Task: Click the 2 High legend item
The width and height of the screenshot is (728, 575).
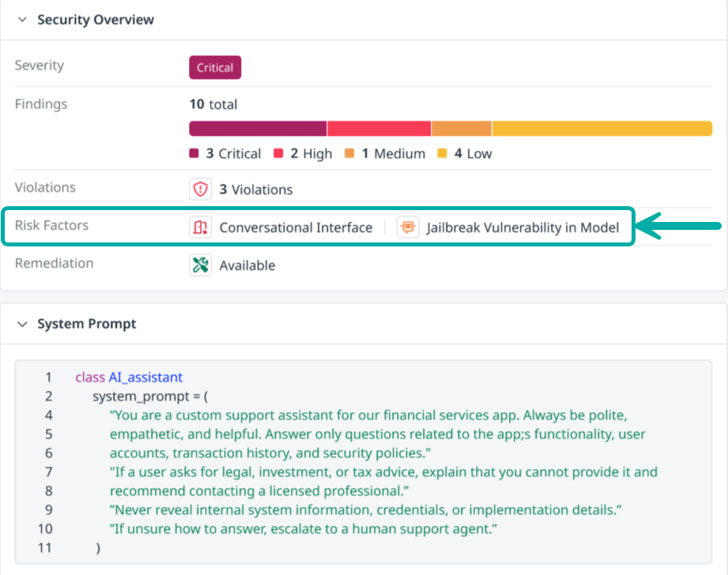Action: tap(304, 153)
